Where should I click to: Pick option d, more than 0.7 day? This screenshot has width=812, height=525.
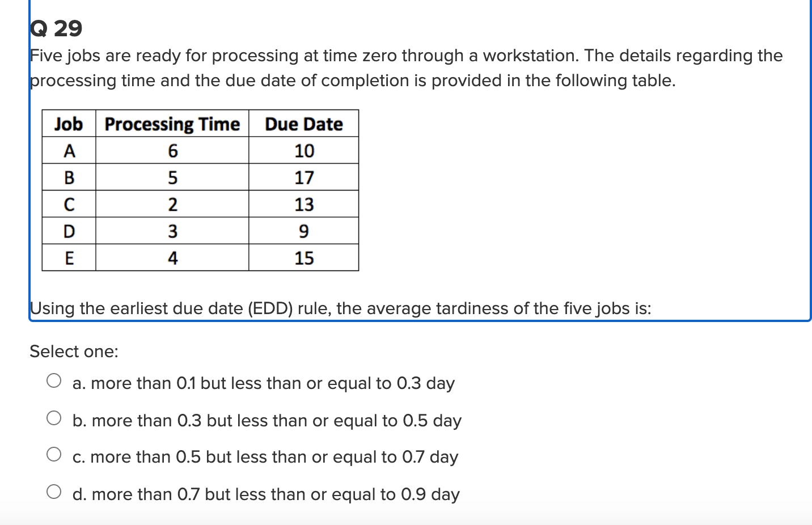coord(54,491)
